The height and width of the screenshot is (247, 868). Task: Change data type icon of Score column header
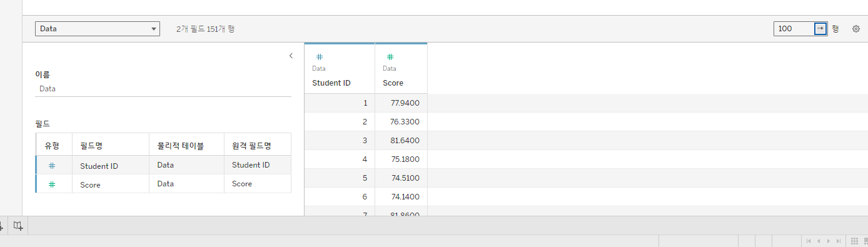click(390, 56)
